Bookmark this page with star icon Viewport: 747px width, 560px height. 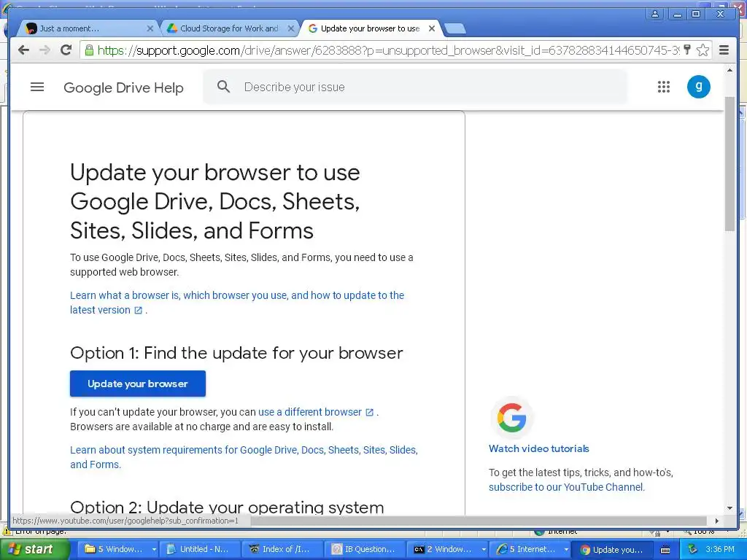click(x=703, y=50)
